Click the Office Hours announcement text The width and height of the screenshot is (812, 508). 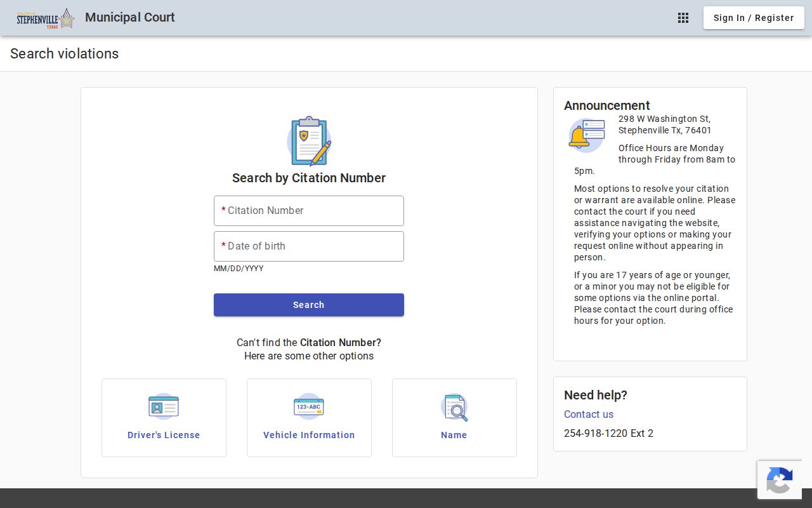(x=655, y=159)
